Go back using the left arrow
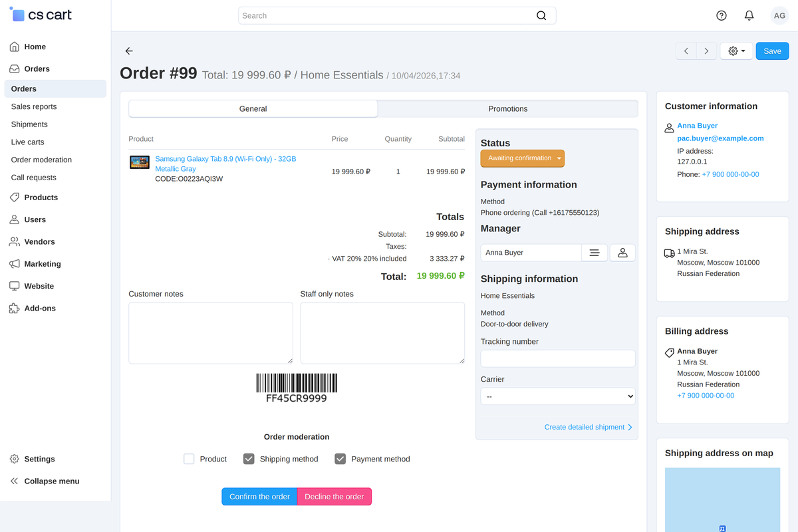Screen dimensions: 798x532 pyautogui.click(x=129, y=51)
